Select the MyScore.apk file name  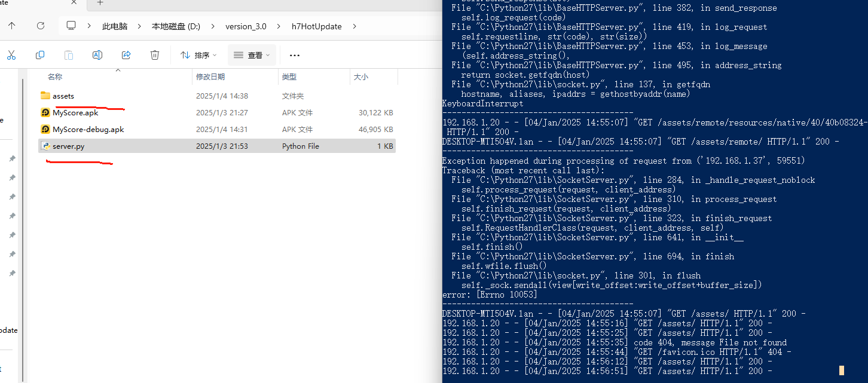[75, 112]
